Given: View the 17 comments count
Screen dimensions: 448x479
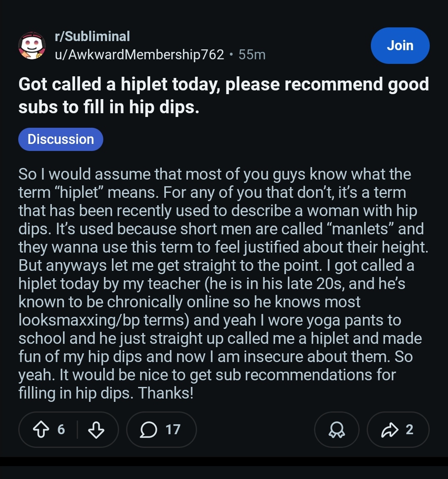Looking at the screenshot, I should (173, 430).
